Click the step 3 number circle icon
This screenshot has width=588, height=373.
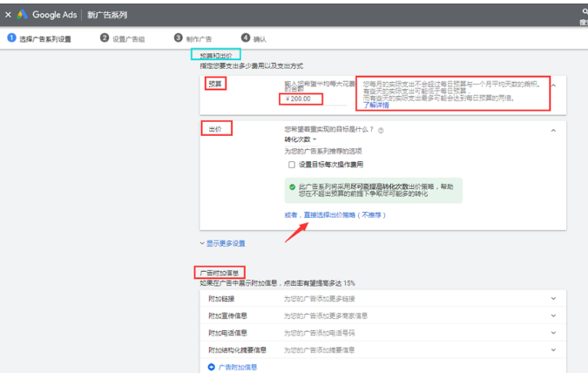point(178,38)
